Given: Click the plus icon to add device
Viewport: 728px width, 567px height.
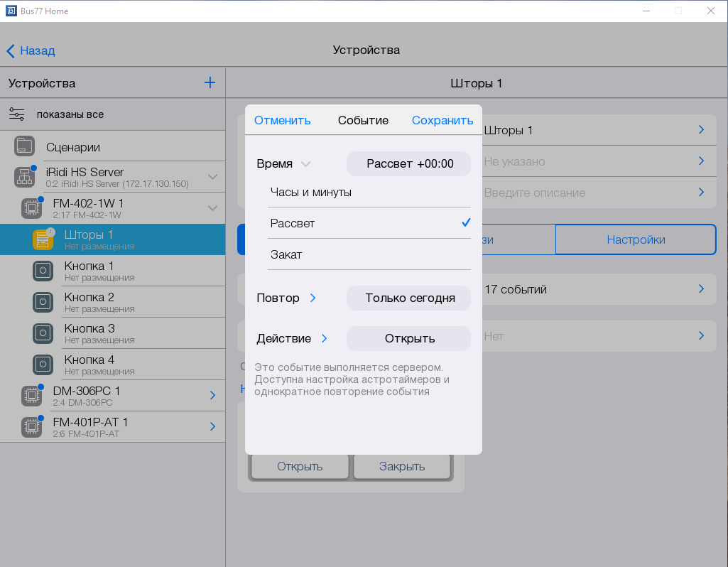Looking at the screenshot, I should (x=210, y=83).
